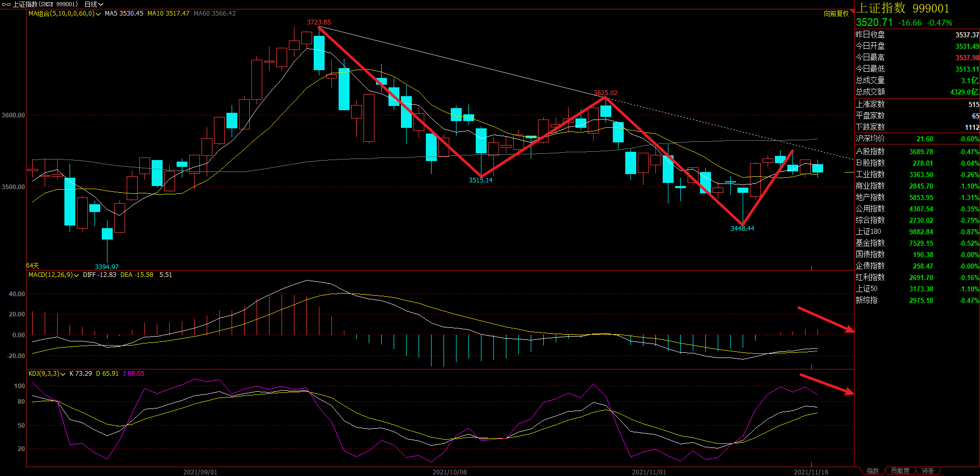
Task: Click the 2021/11/18 date marker on timeline
Action: (811, 472)
